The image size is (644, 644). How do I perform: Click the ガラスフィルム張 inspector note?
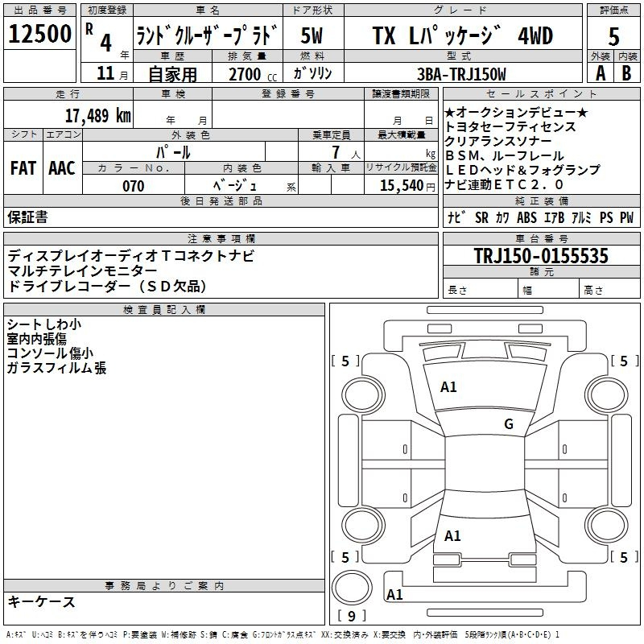56,369
